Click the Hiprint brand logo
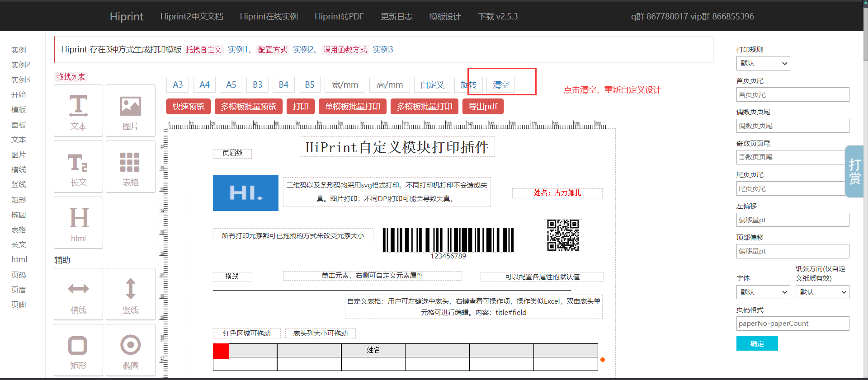 click(x=127, y=17)
